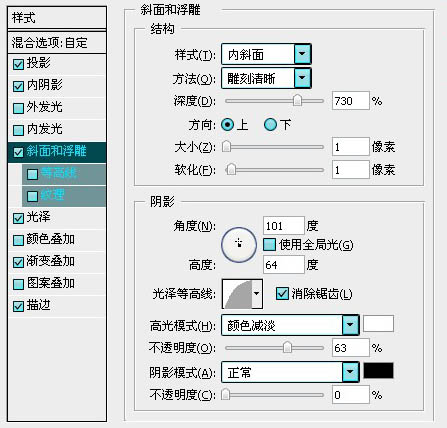This screenshot has width=447, height=428.
Task: Open the gloss contour thumbnail preview
Action: tap(237, 294)
